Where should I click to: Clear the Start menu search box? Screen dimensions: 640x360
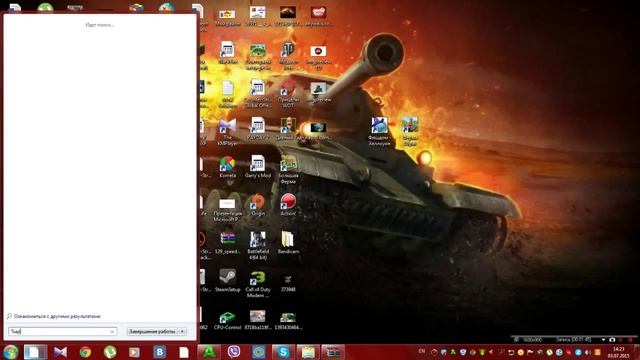[x=112, y=331]
